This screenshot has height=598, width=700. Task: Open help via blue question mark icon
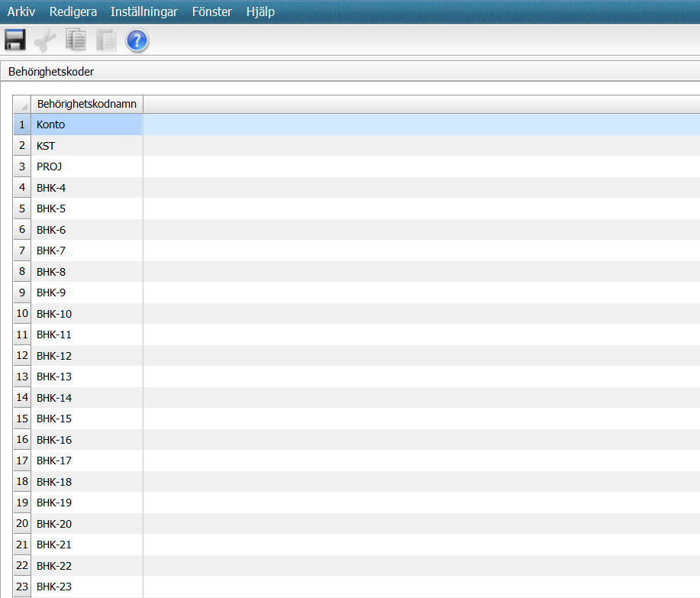pyautogui.click(x=137, y=40)
